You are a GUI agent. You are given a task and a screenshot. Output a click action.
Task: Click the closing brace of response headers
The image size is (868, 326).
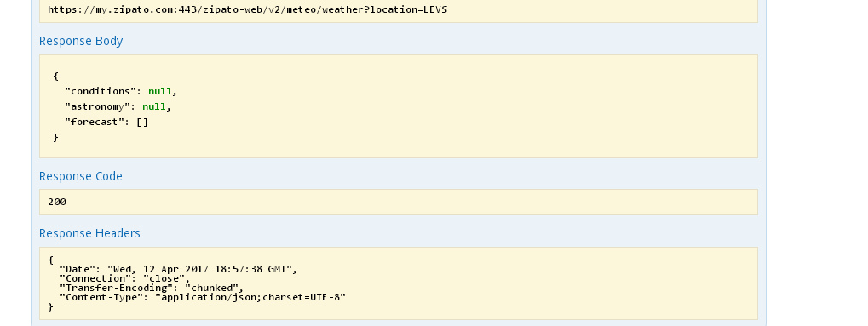click(x=51, y=306)
